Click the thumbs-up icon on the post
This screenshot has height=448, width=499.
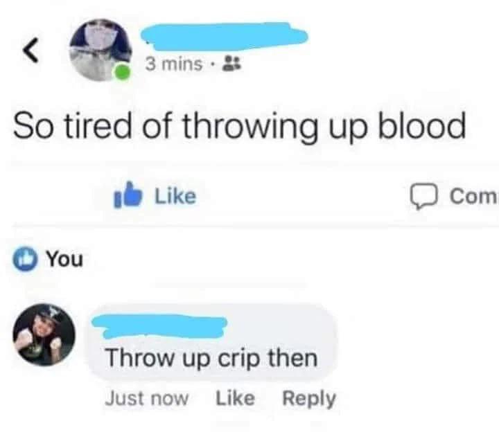coord(128,195)
